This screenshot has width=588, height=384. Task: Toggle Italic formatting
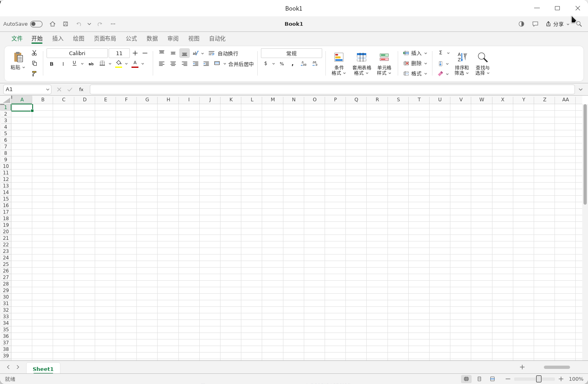click(63, 64)
